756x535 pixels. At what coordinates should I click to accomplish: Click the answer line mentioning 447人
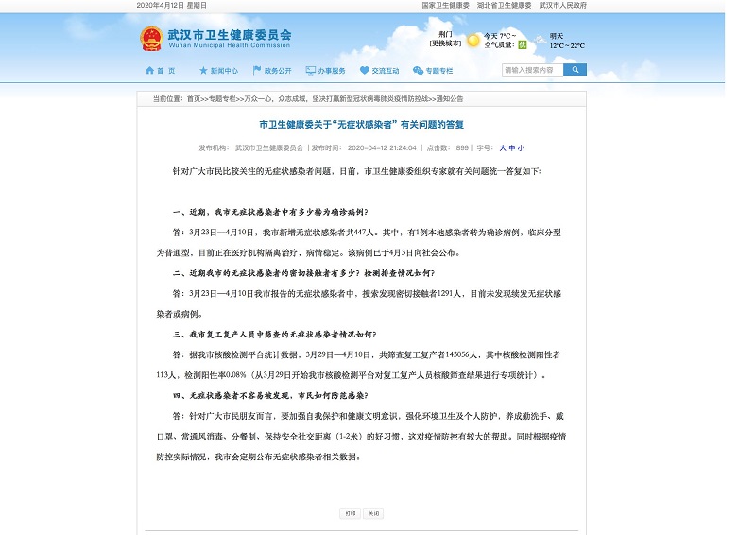coord(367,233)
